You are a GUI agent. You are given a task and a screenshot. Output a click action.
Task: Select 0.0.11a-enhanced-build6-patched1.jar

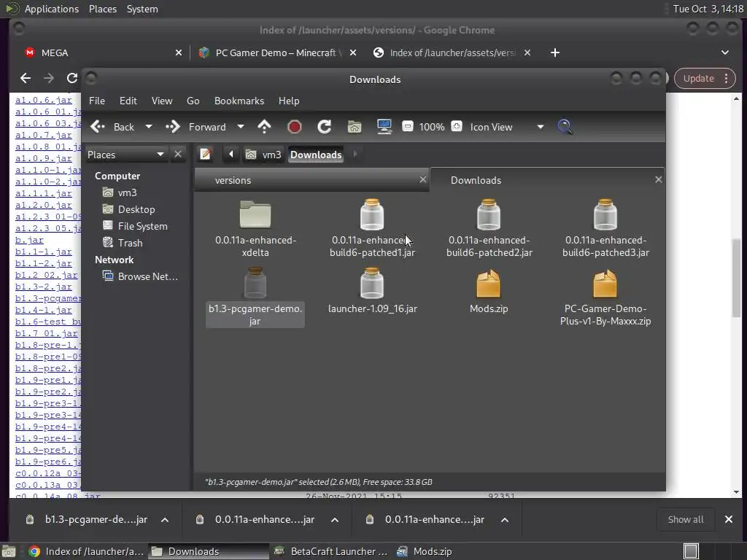[x=372, y=229]
